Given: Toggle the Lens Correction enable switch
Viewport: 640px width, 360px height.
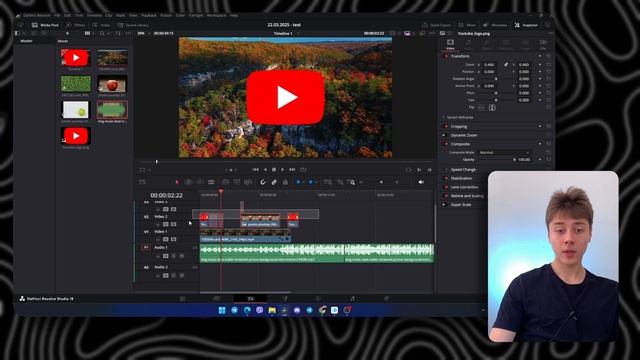Looking at the screenshot, I should click(x=446, y=187).
